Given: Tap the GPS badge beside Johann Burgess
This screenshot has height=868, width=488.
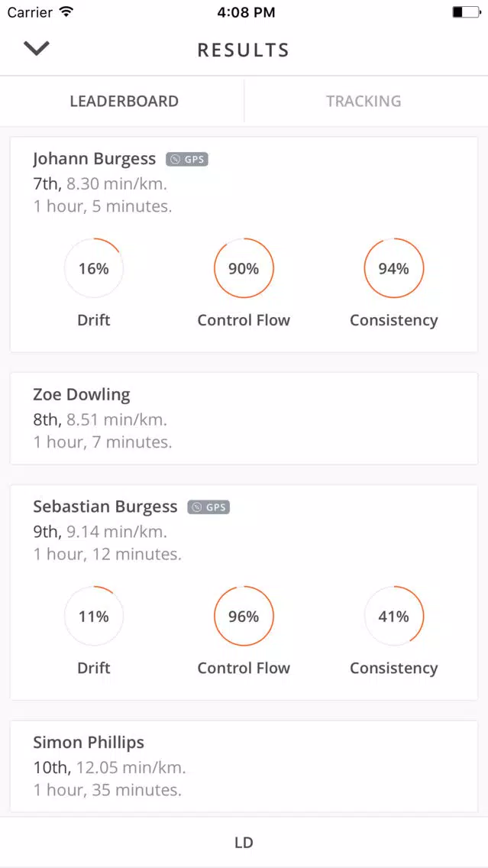Looking at the screenshot, I should point(187,160).
